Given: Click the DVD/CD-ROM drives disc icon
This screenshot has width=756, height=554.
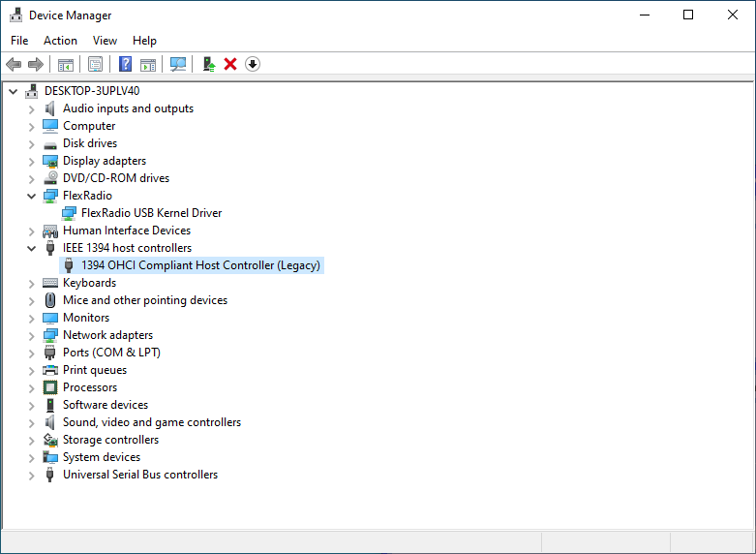Looking at the screenshot, I should pos(50,178).
